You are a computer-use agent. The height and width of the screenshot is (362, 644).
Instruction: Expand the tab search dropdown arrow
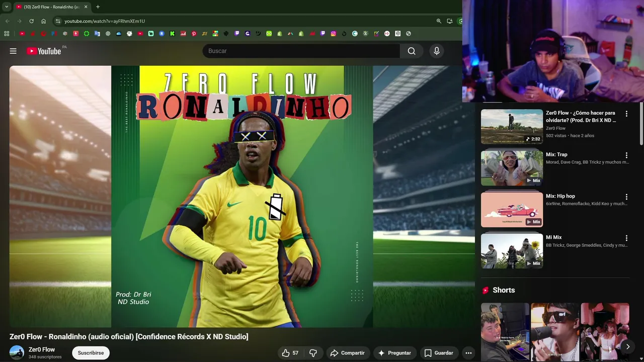point(7,7)
